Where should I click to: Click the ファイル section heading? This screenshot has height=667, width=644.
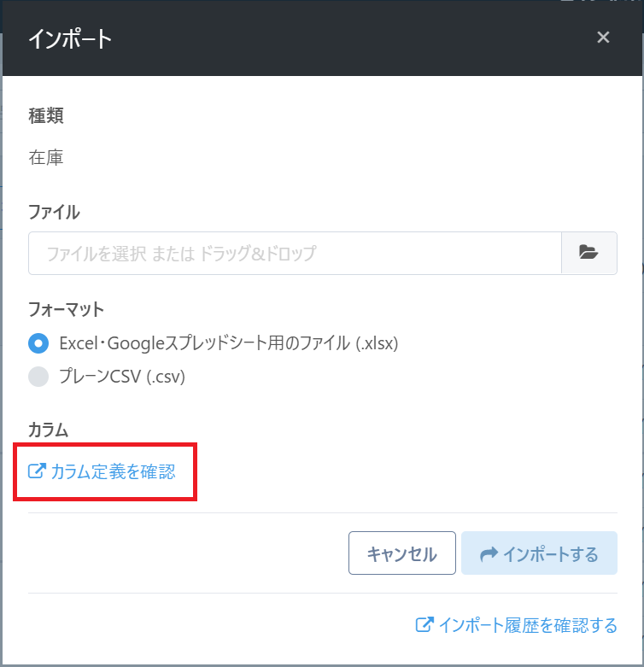point(54,212)
